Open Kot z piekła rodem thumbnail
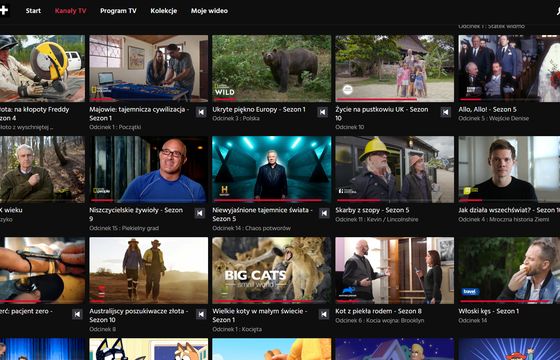 point(395,270)
